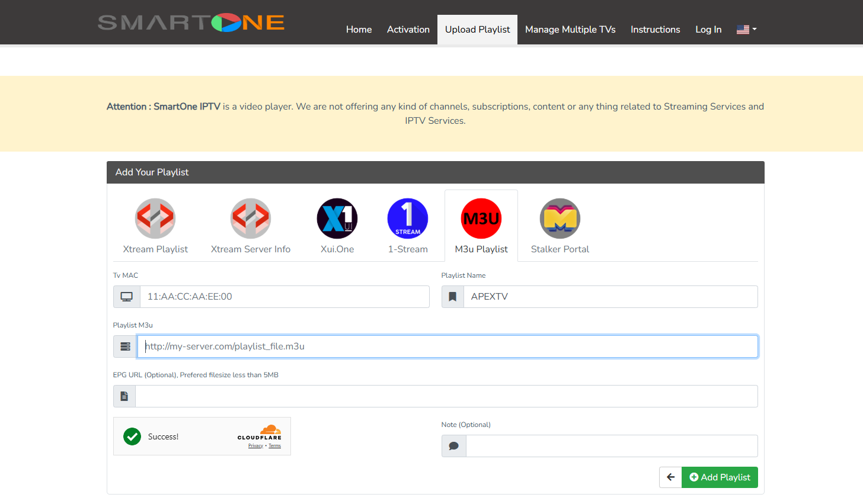Image resolution: width=863 pixels, height=504 pixels.
Task: Open the Activation page
Action: click(408, 30)
